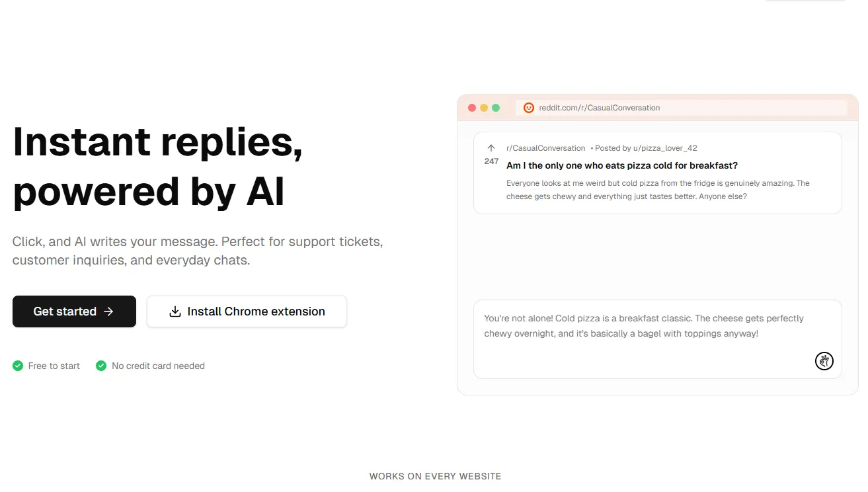
Task: Click the vote count showing 247
Action: point(491,161)
